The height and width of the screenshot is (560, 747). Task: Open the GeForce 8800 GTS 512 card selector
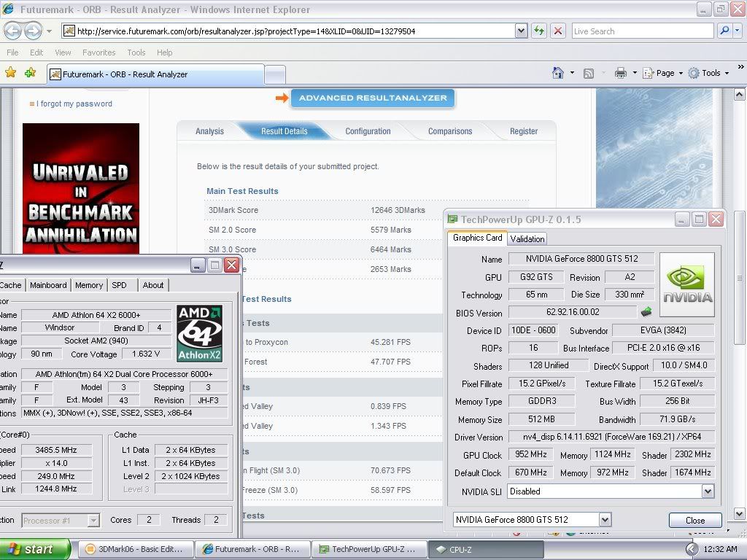pyautogui.click(x=605, y=520)
